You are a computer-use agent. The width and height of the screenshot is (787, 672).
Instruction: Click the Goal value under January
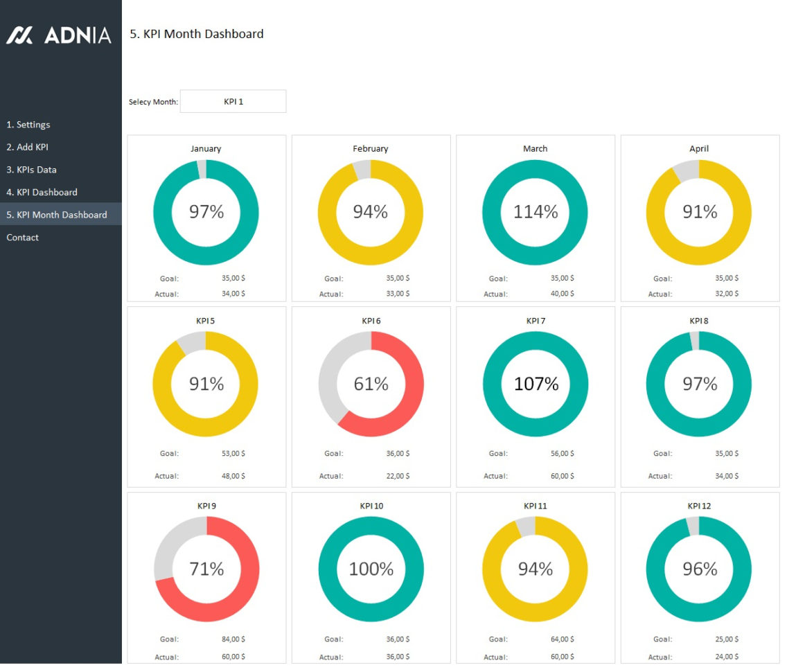tap(232, 278)
